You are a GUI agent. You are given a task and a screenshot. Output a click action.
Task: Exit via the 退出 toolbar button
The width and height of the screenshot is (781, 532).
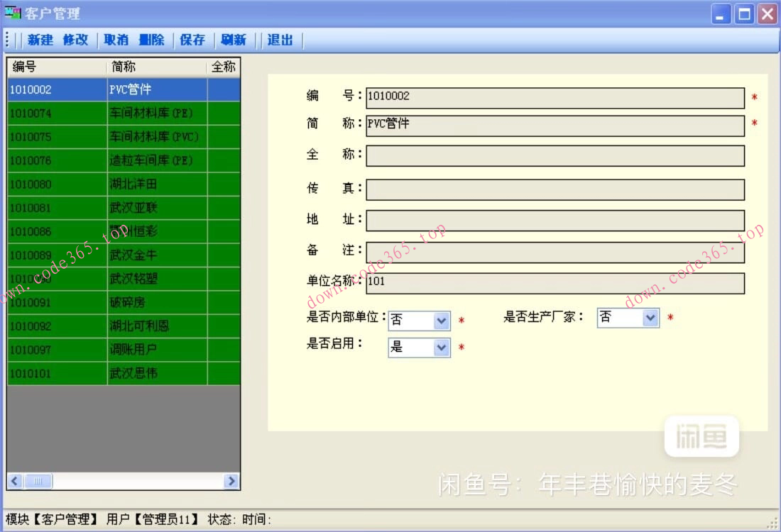point(280,40)
